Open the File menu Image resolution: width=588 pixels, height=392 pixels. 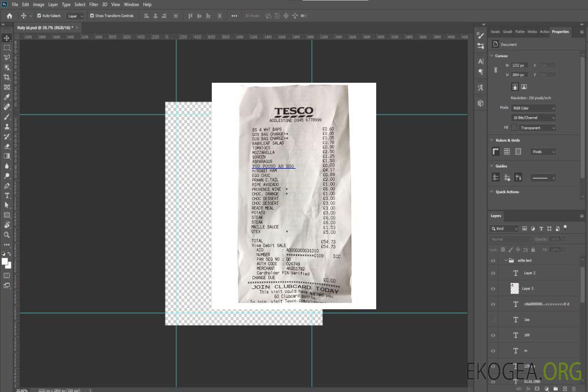click(x=15, y=4)
